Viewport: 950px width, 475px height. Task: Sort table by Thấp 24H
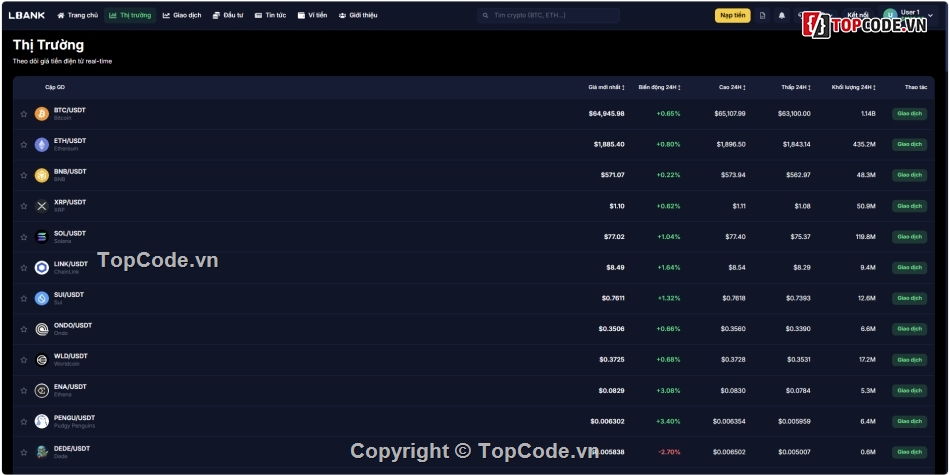point(796,87)
